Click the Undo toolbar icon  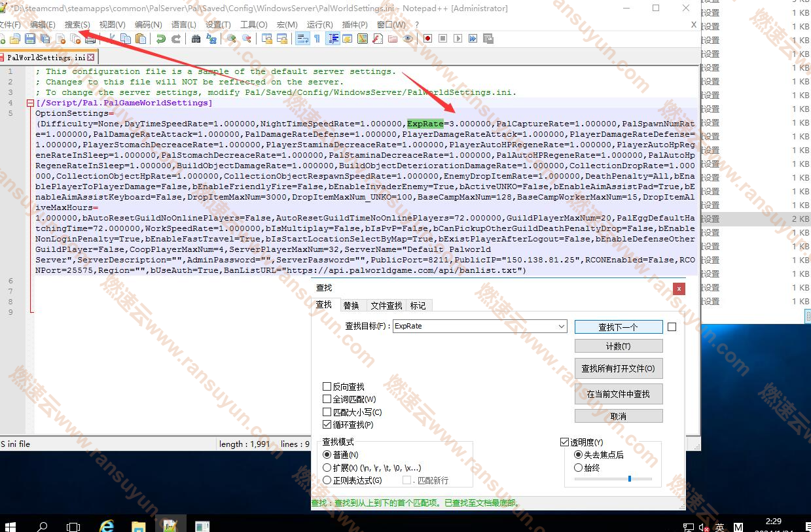[160, 39]
